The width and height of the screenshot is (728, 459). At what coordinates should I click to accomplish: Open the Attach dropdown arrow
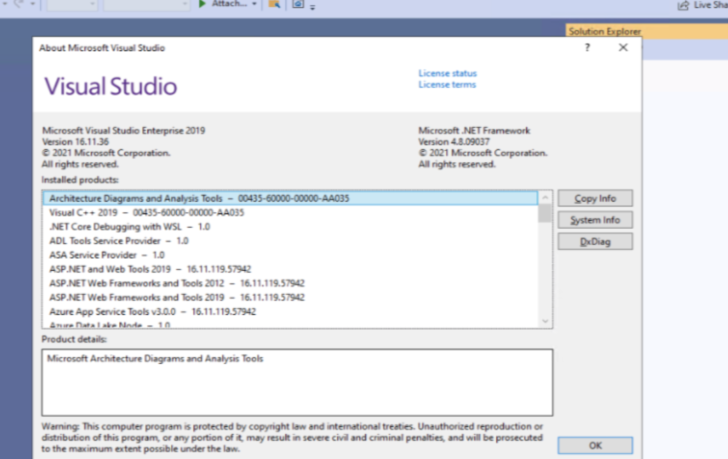coord(254,4)
